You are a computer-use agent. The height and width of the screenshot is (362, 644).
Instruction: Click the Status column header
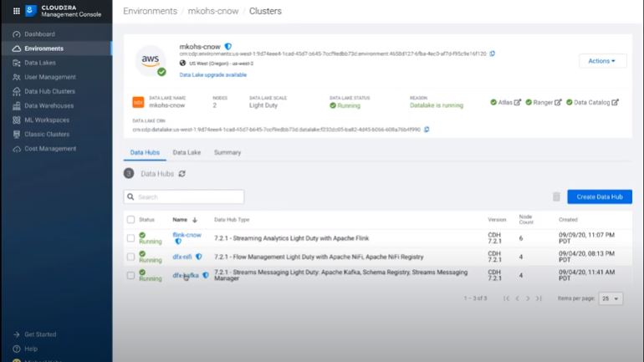(x=146, y=220)
